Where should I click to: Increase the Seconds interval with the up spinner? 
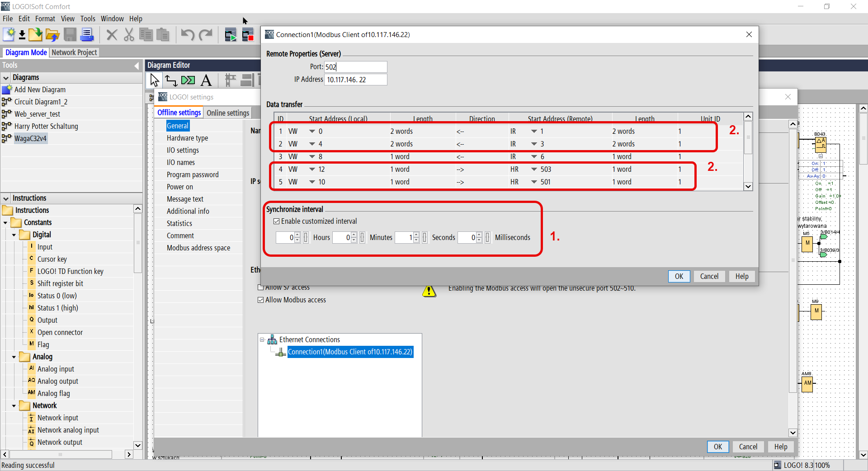tap(416, 235)
